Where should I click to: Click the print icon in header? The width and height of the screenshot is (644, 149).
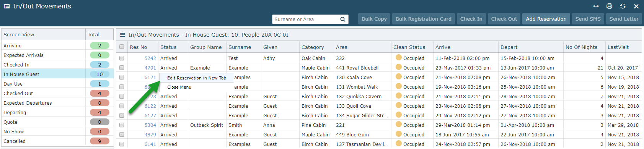coord(609,6)
